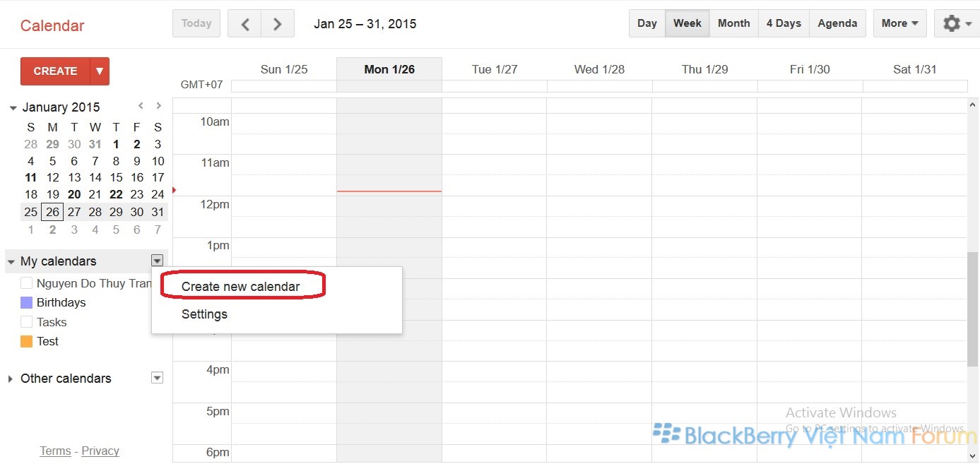Collapse the My calendars section
Screen dimensions: 980x464
point(11,261)
